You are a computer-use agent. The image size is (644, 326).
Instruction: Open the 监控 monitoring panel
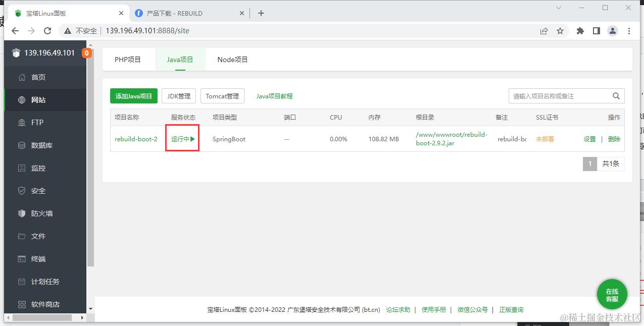pos(38,168)
